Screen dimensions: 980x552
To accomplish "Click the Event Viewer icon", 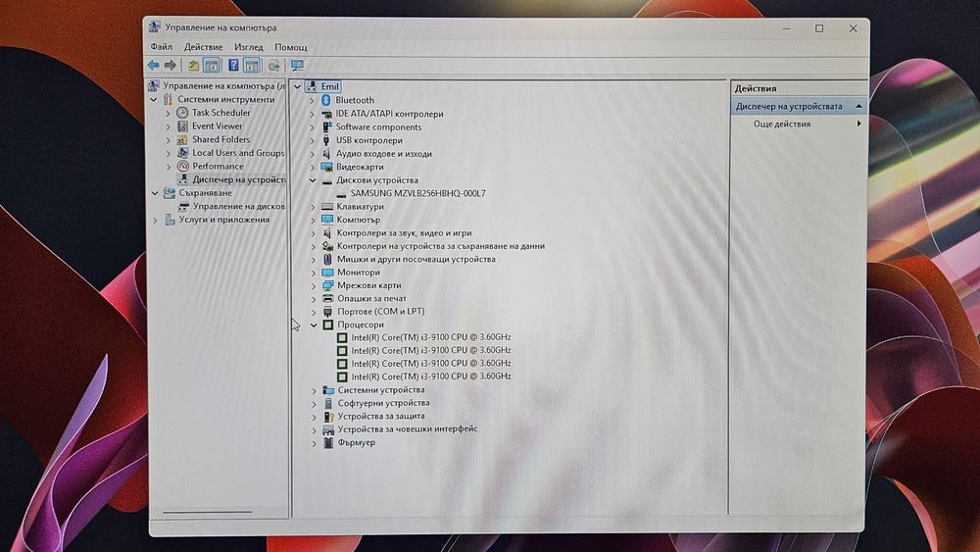I will coord(182,125).
